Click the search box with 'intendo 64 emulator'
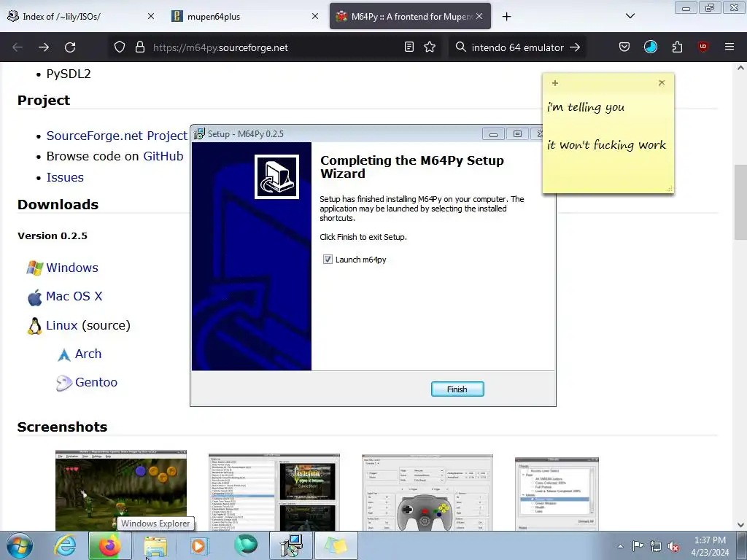Image resolution: width=747 pixels, height=560 pixels. point(517,47)
